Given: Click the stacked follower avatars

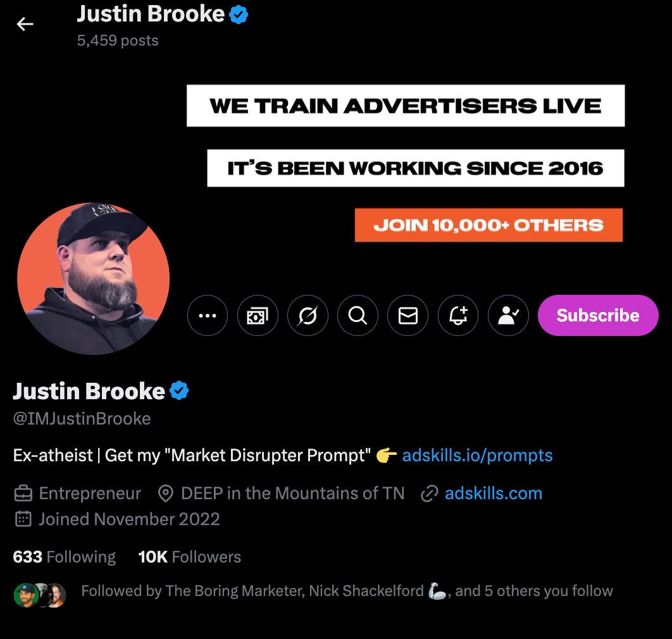Looking at the screenshot, I should click(40, 595).
